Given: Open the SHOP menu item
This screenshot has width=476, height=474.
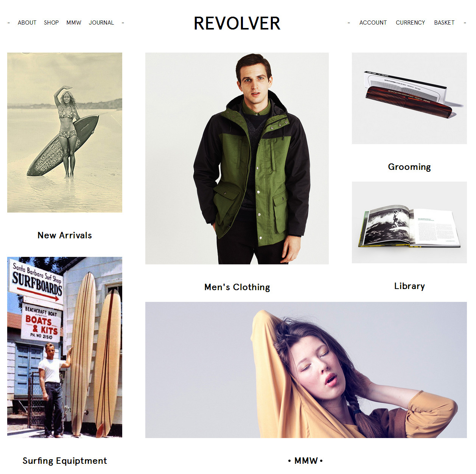Looking at the screenshot, I should (x=51, y=23).
